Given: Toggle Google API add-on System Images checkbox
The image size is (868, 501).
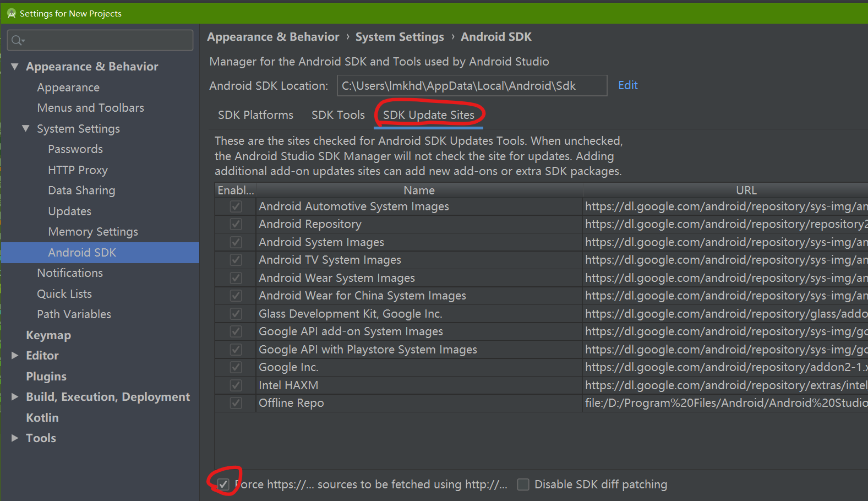Looking at the screenshot, I should (x=236, y=331).
